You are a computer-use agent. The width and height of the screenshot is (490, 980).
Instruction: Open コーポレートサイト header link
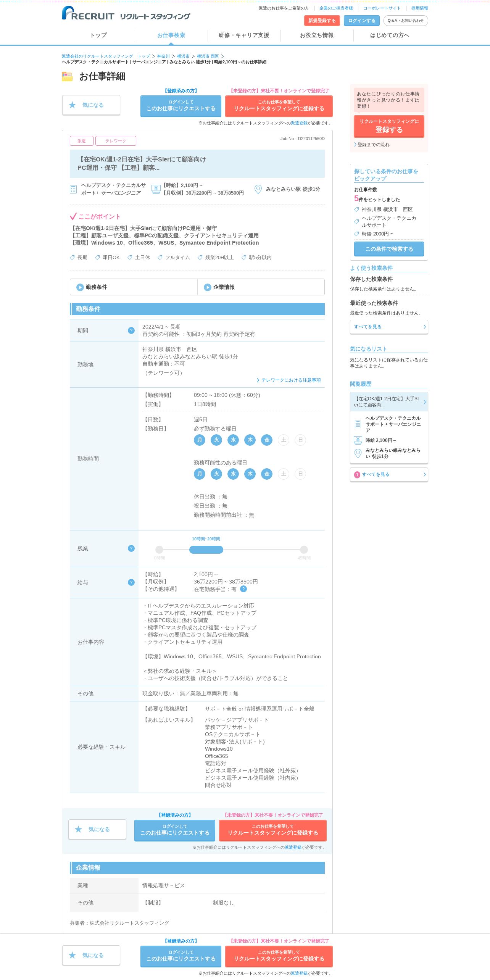(x=382, y=8)
